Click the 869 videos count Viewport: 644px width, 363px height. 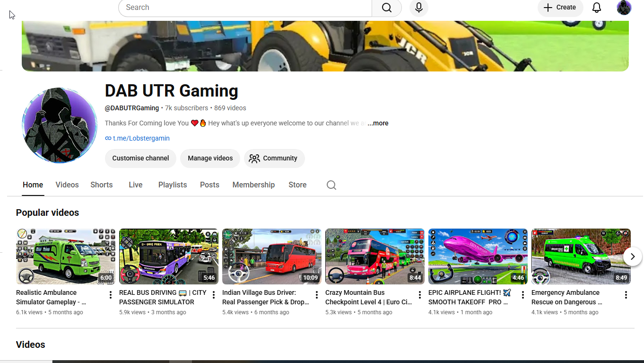230,108
